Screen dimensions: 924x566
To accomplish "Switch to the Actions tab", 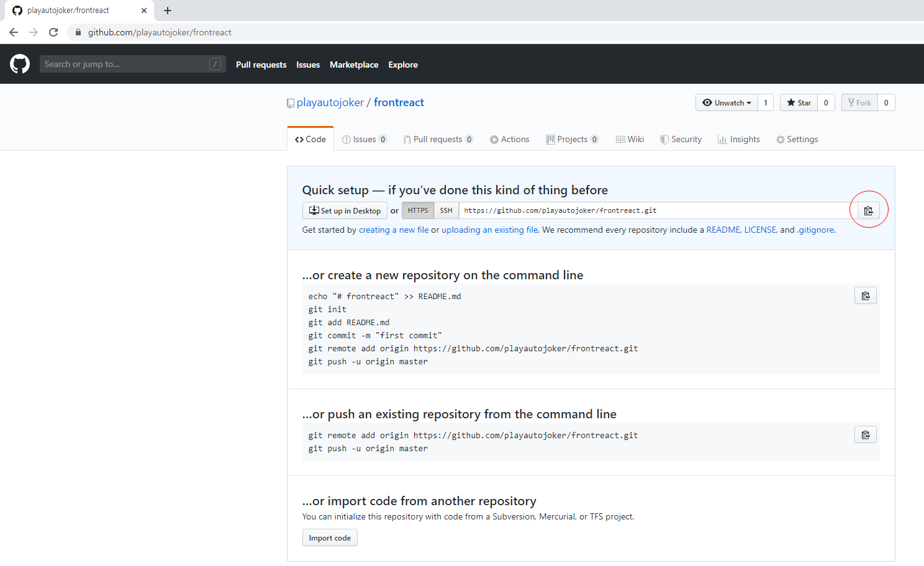I will (x=510, y=139).
